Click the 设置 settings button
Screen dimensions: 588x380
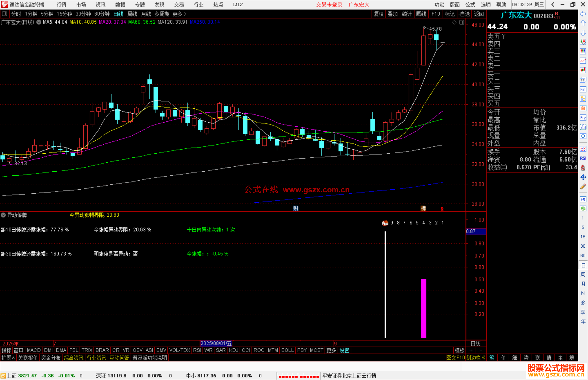point(344,350)
